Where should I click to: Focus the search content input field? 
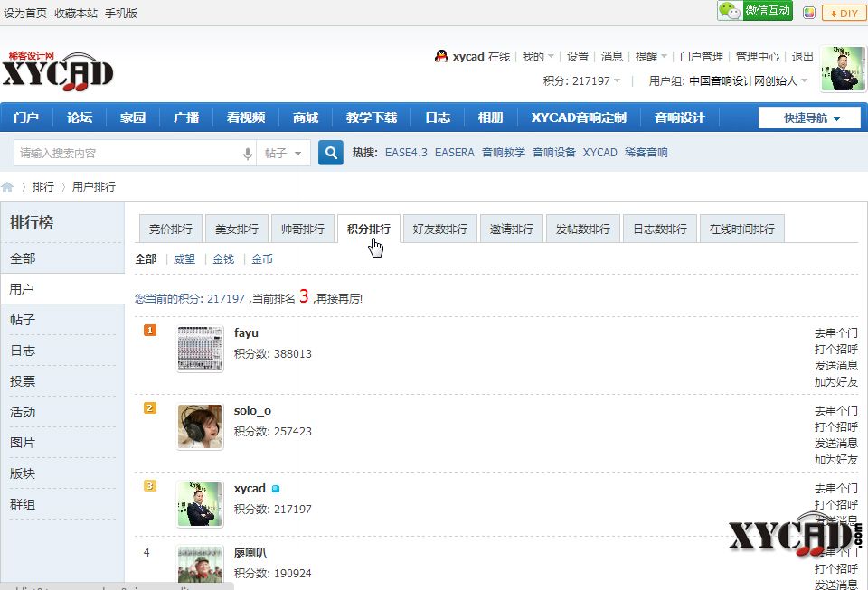[x=129, y=154]
